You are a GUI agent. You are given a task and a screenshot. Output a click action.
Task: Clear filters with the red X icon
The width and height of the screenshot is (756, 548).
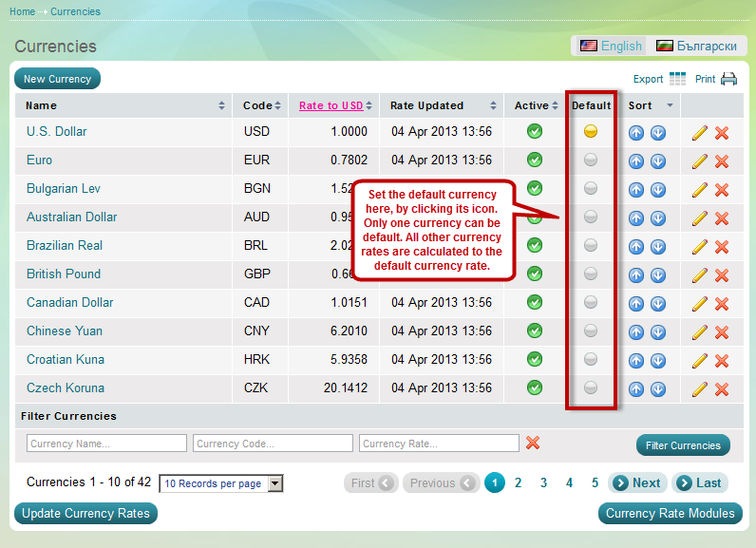(x=533, y=444)
